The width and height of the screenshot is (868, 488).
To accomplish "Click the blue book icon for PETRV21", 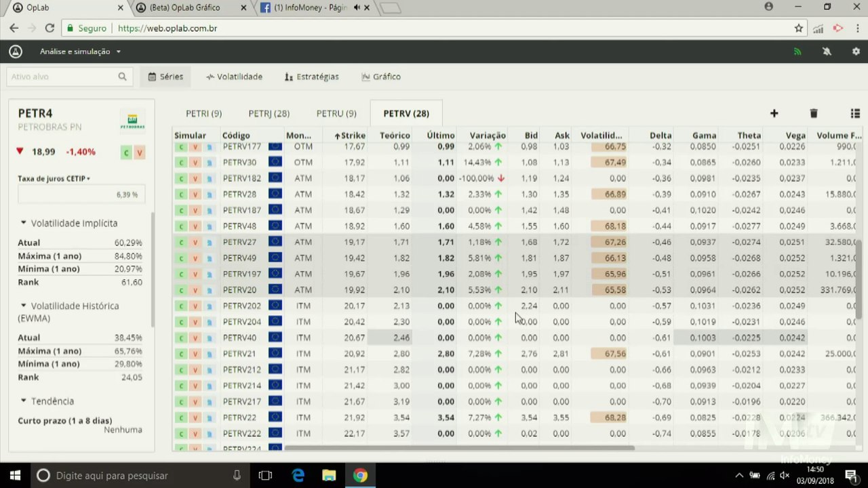I will click(210, 354).
